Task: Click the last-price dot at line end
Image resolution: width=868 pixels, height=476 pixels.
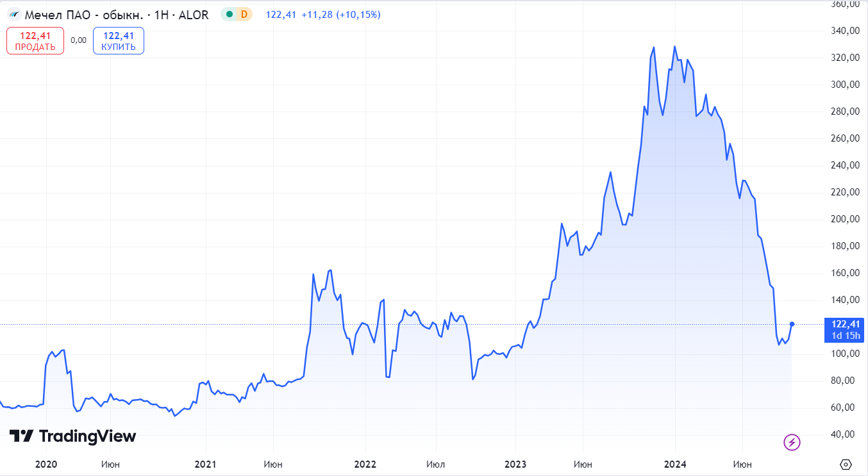Action: [792, 324]
